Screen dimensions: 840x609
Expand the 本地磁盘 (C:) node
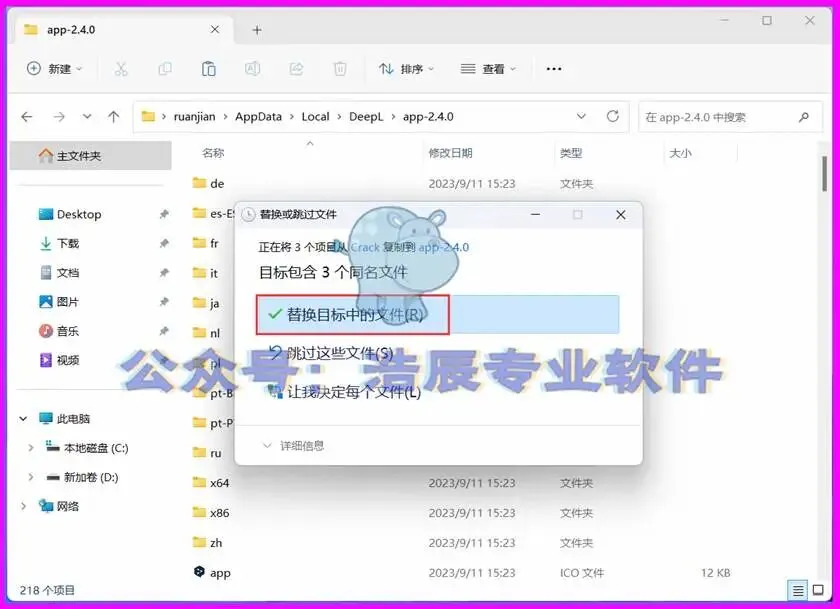point(31,448)
